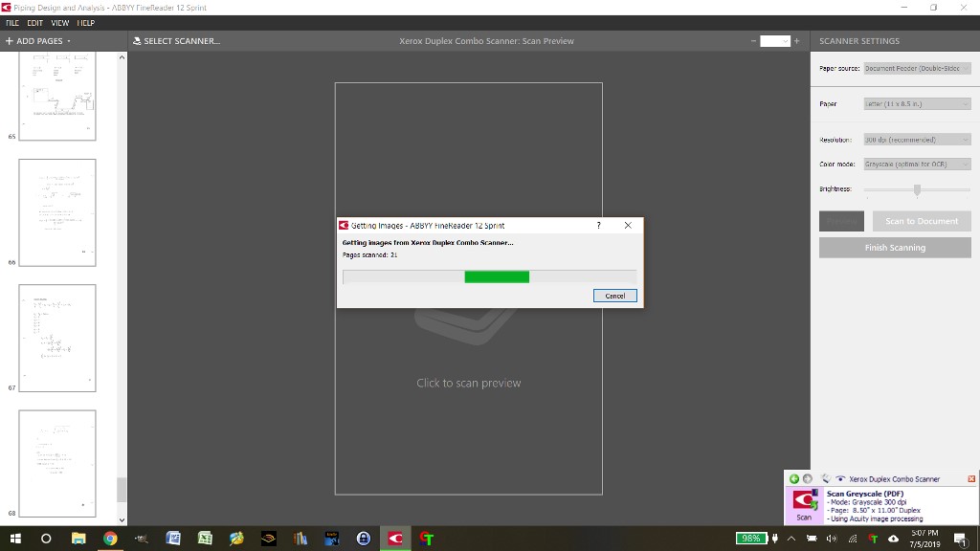Open the notification action center
The image size is (980, 551).
click(x=961, y=540)
